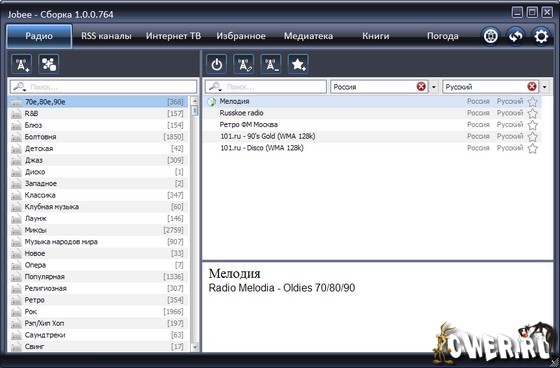This screenshot has width=560, height=368.
Task: Toggle favorite star for Ретро ФМ Москва
Action: pos(532,125)
